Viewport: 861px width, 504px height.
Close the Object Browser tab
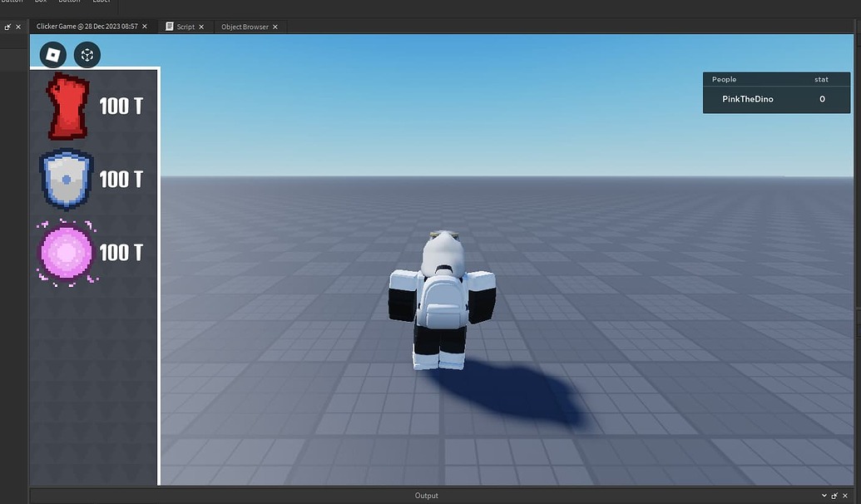275,27
